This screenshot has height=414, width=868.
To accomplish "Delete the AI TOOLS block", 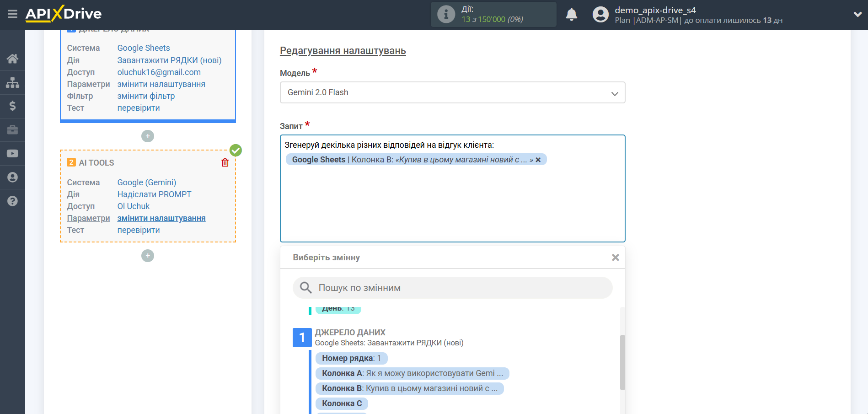I will point(225,162).
